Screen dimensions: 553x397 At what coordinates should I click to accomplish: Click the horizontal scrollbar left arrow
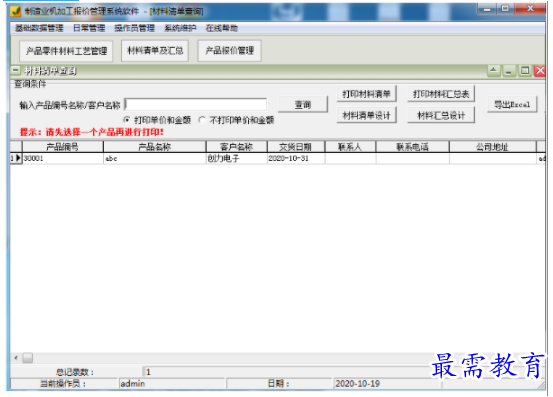click(x=16, y=358)
